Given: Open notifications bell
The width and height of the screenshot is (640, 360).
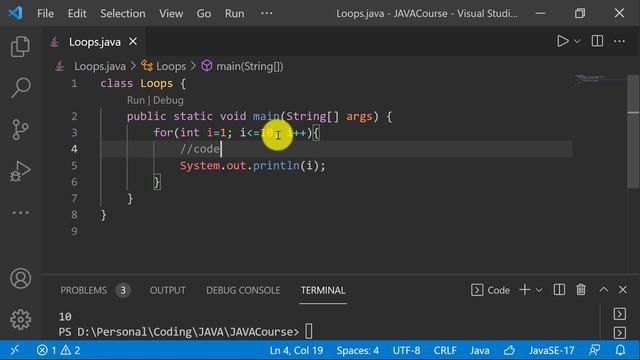Looking at the screenshot, I should pyautogui.click(x=620, y=350).
